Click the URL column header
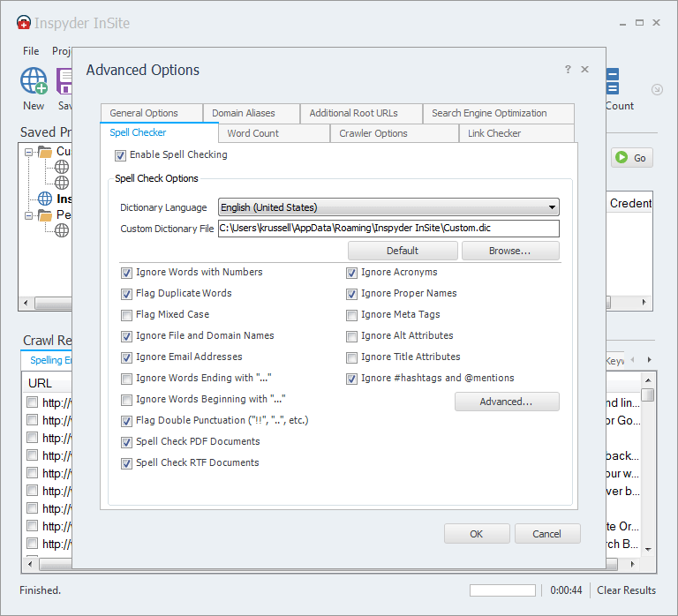 (x=40, y=383)
